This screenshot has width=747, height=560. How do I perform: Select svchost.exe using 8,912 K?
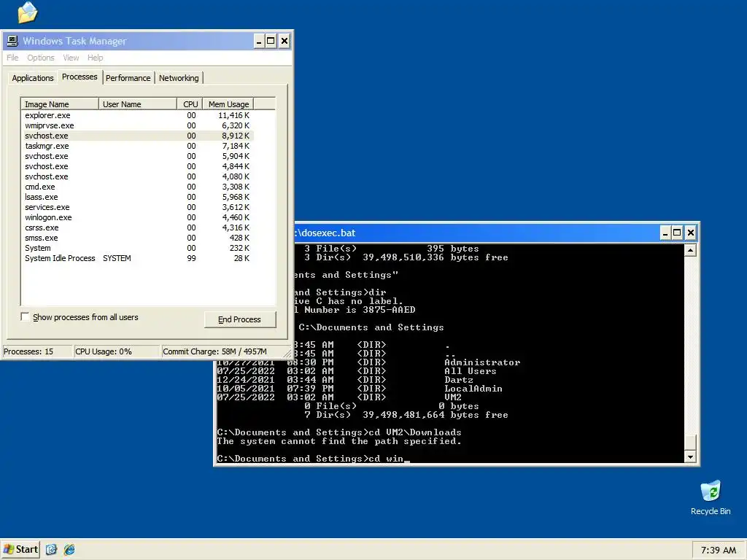click(137, 136)
